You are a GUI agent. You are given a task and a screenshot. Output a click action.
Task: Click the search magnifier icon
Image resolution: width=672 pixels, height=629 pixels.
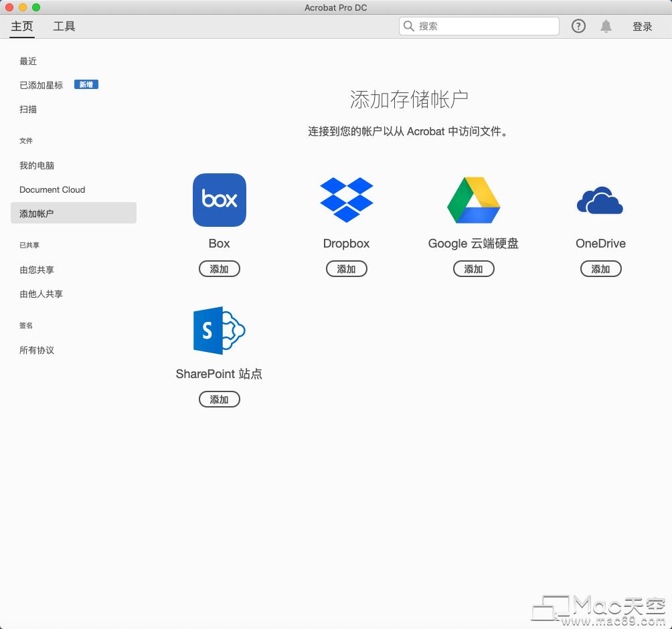pos(408,26)
